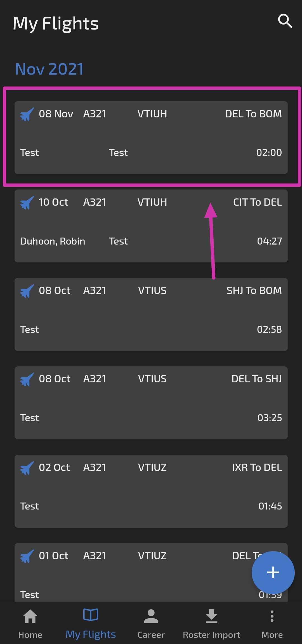
Task: Open the DEL To BOM flight card
Action: pyautogui.click(x=151, y=138)
